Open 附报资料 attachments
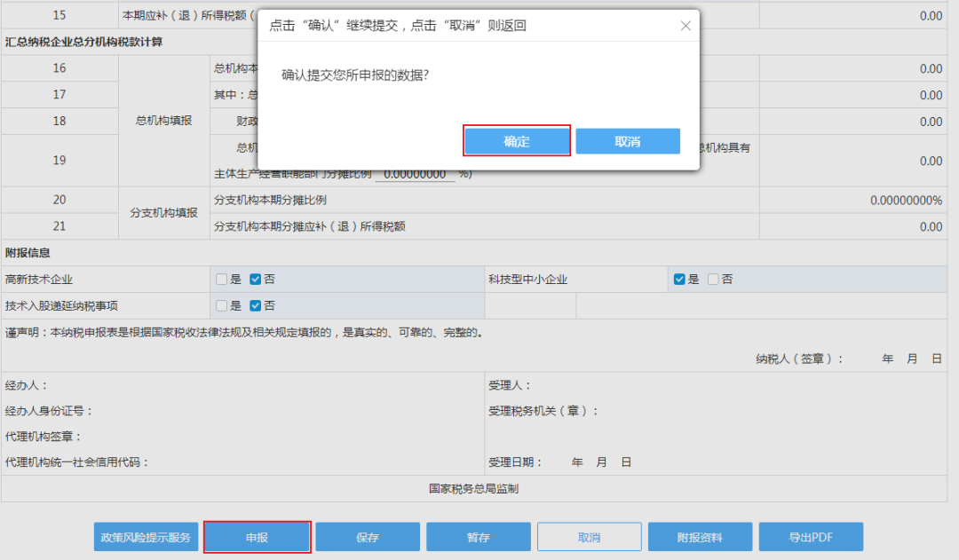This screenshot has width=959, height=560. 700,537
